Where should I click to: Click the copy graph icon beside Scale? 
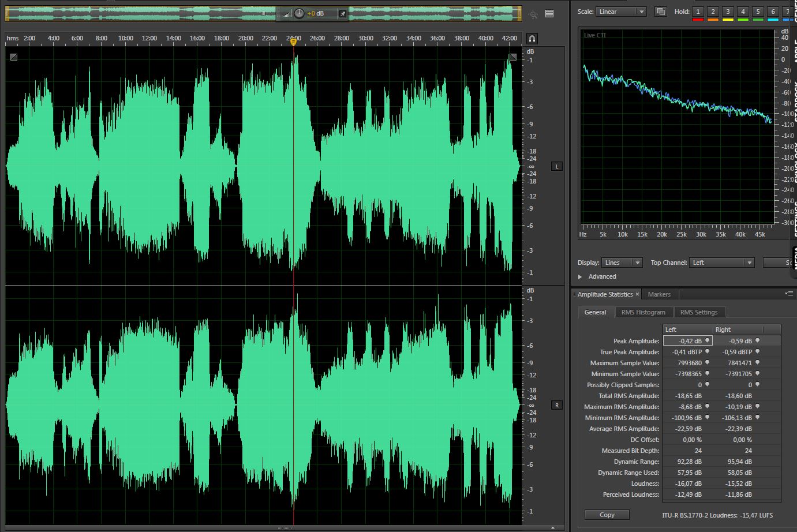(661, 12)
